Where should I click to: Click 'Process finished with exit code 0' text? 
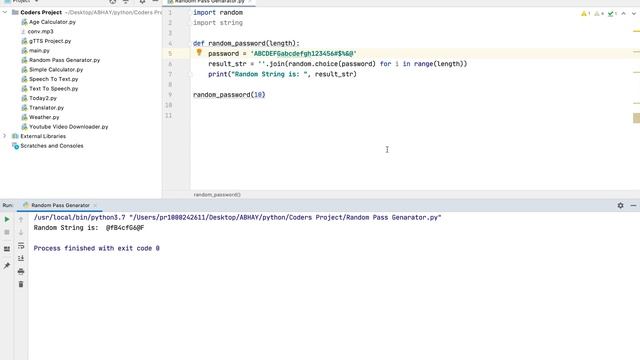click(97, 248)
